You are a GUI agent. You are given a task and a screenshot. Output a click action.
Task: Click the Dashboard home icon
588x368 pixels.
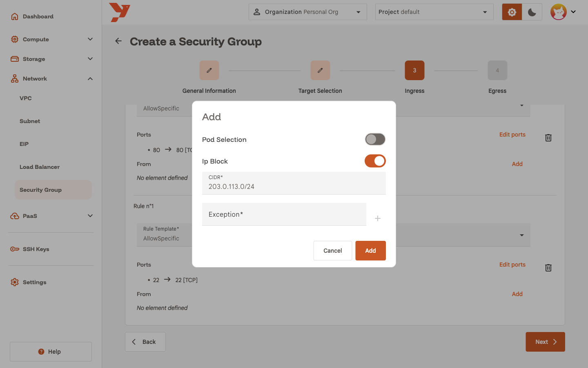click(x=15, y=16)
